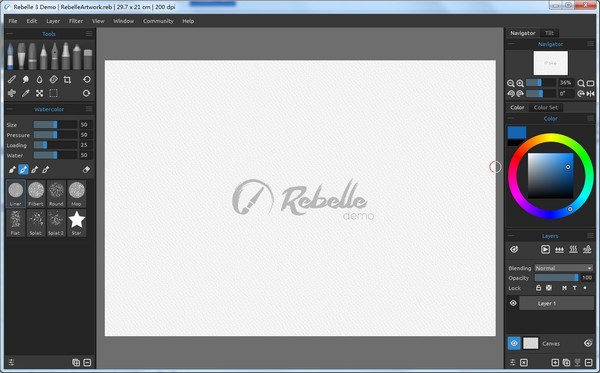Enable the Paint & Mix brush mode

tap(23, 169)
